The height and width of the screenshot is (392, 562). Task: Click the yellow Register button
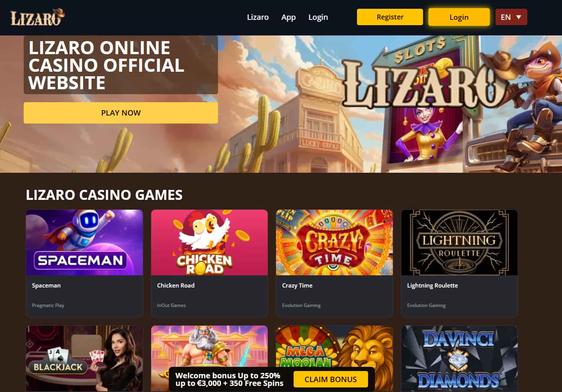click(390, 17)
